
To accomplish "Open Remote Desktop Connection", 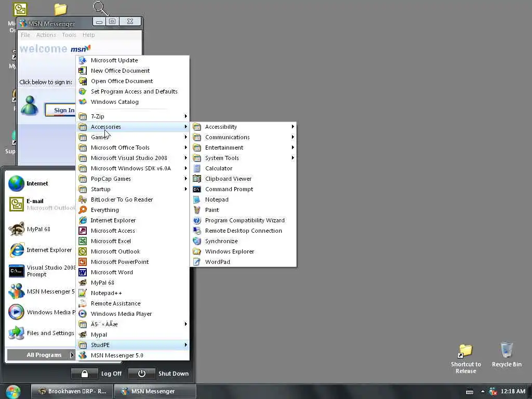I will point(243,231).
